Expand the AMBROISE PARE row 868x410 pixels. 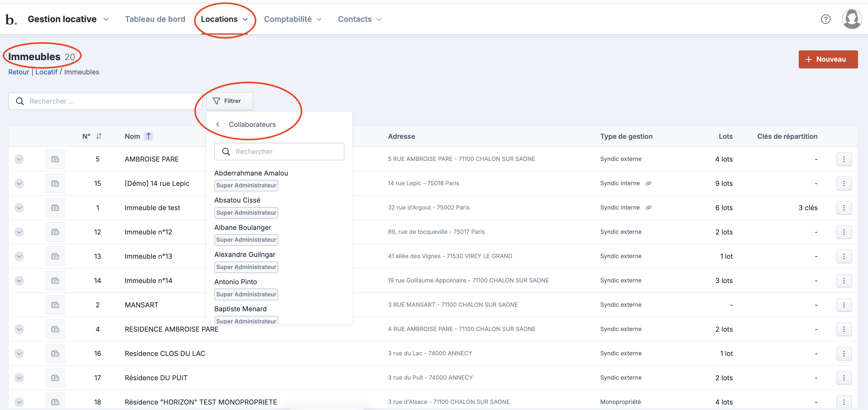coord(19,159)
